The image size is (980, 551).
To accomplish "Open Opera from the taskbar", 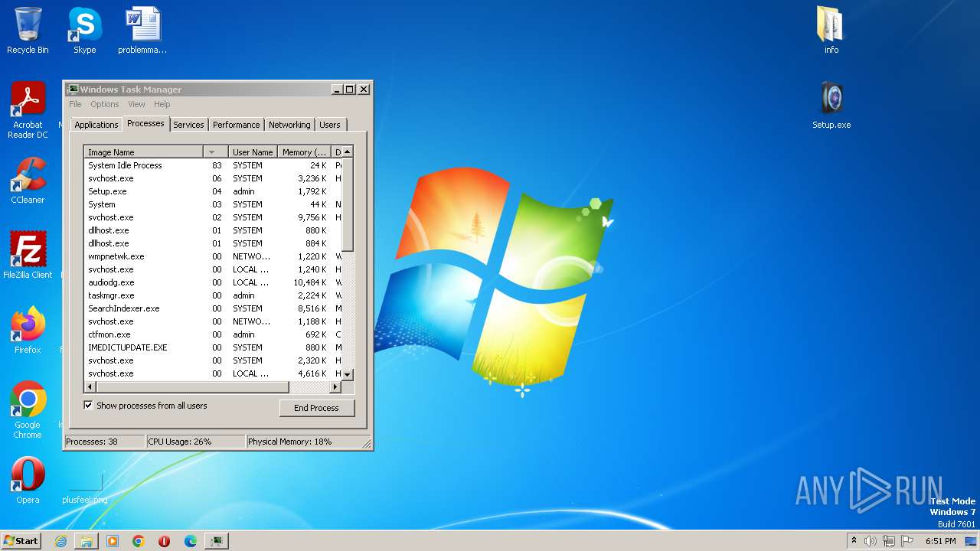I will pos(165,541).
